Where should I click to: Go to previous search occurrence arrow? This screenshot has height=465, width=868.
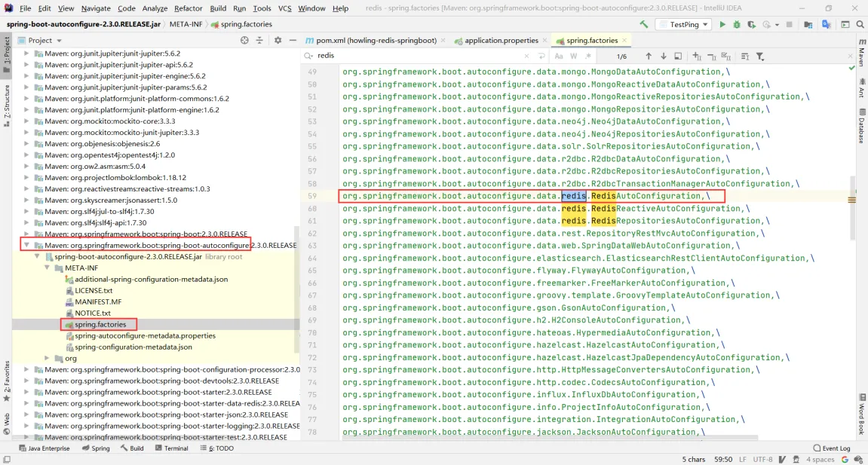[649, 57]
